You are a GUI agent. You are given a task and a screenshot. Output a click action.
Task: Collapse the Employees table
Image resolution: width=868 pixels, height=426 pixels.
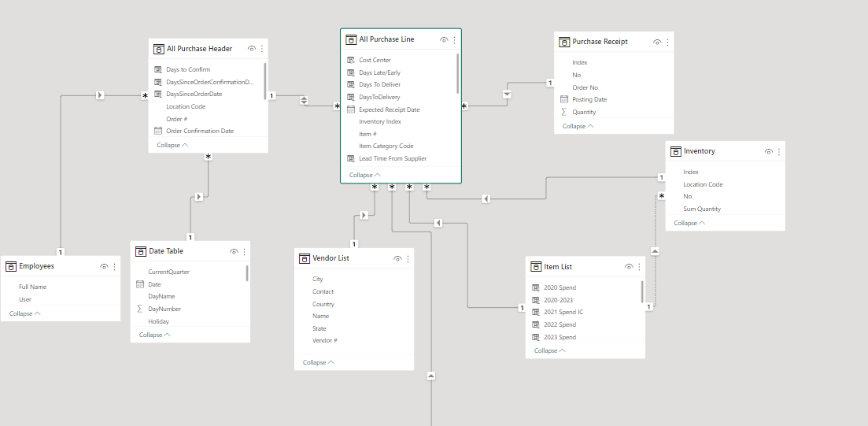point(25,313)
